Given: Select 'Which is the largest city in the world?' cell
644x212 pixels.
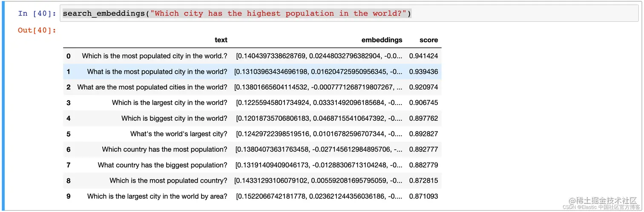Looking at the screenshot, I should point(170,103).
